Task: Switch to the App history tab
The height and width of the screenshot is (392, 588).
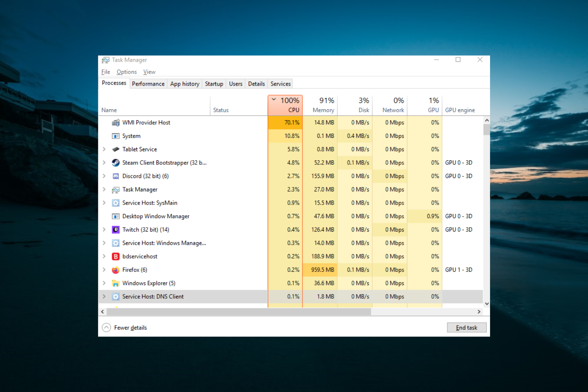Action: click(185, 84)
